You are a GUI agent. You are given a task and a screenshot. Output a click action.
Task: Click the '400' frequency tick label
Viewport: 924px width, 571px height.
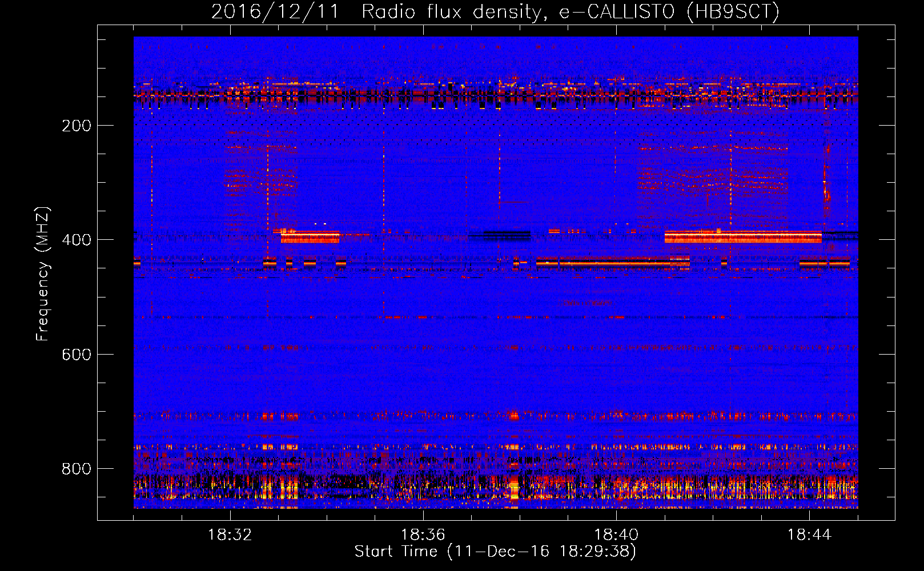[77, 240]
